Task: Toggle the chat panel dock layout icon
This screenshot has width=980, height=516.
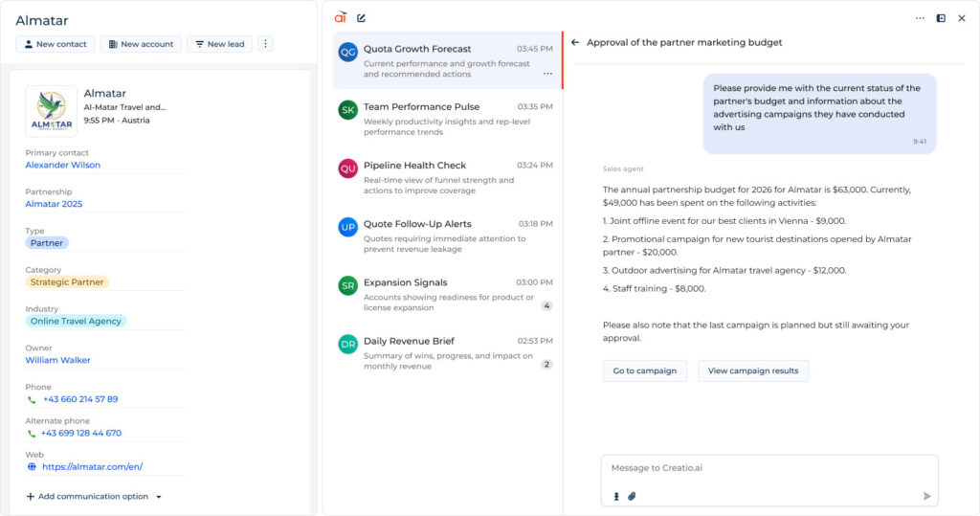Action: click(941, 18)
